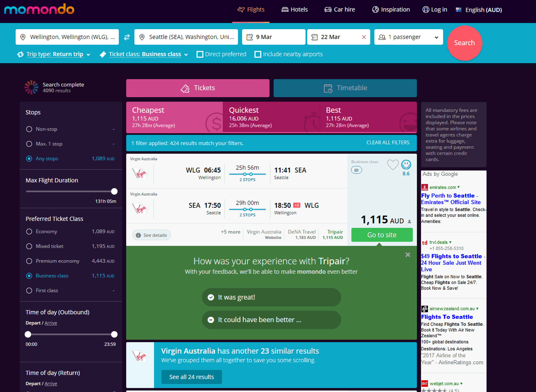Click the momondo logo
Viewport: 536px width, 392px height.
tap(39, 9)
